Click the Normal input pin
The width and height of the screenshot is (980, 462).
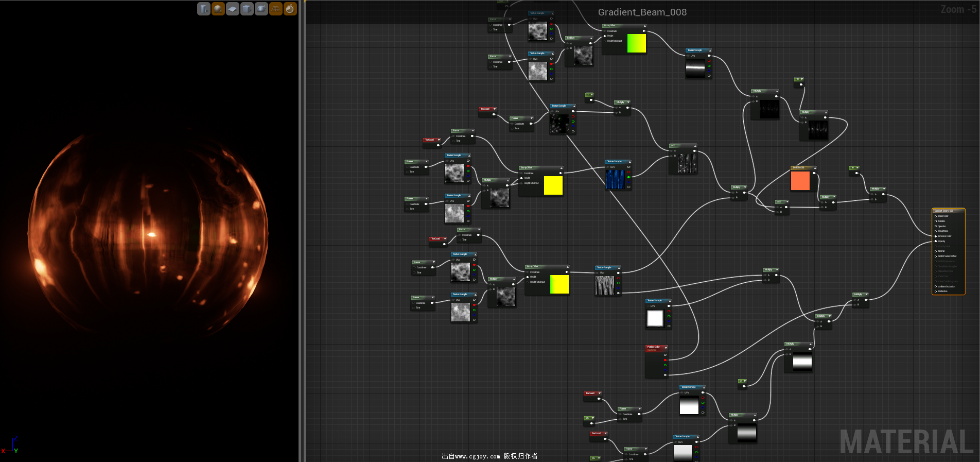pyautogui.click(x=936, y=251)
